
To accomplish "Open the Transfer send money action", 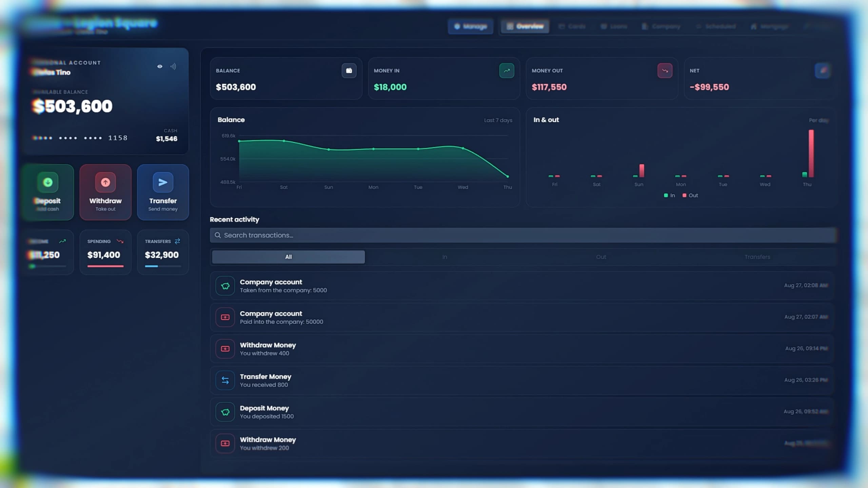I will 163,192.
